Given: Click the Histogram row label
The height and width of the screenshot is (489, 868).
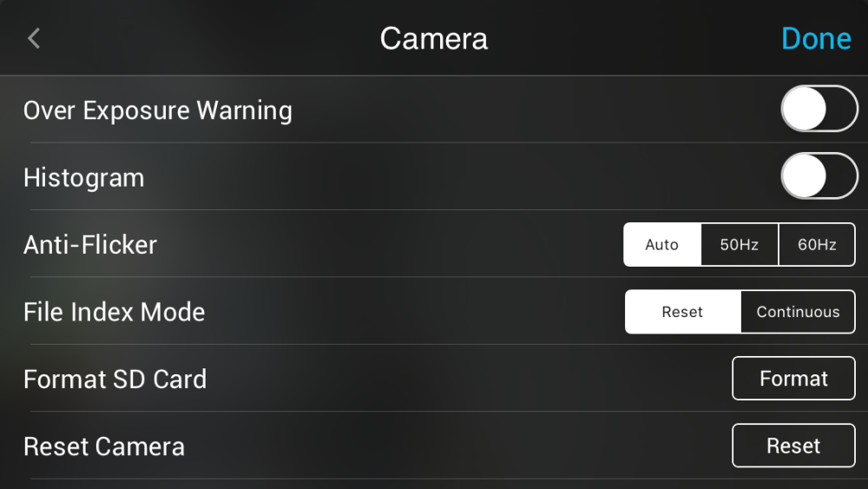Looking at the screenshot, I should pos(83,178).
